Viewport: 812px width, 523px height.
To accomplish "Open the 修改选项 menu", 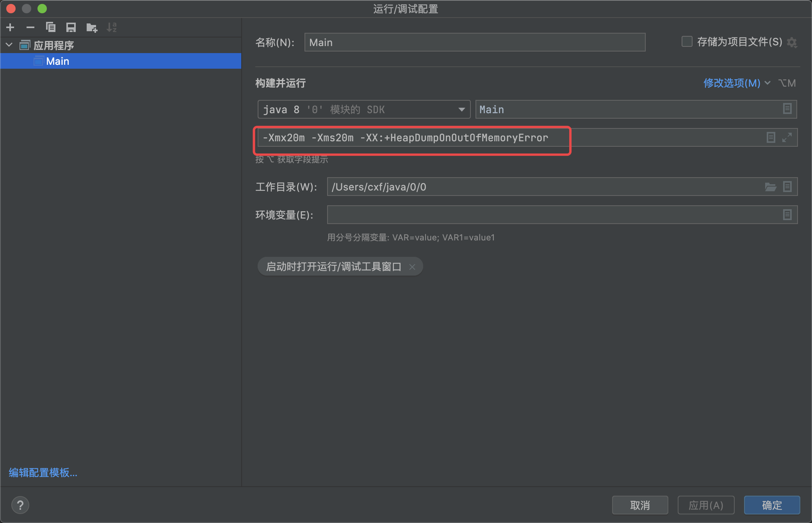I will pyautogui.click(x=737, y=83).
